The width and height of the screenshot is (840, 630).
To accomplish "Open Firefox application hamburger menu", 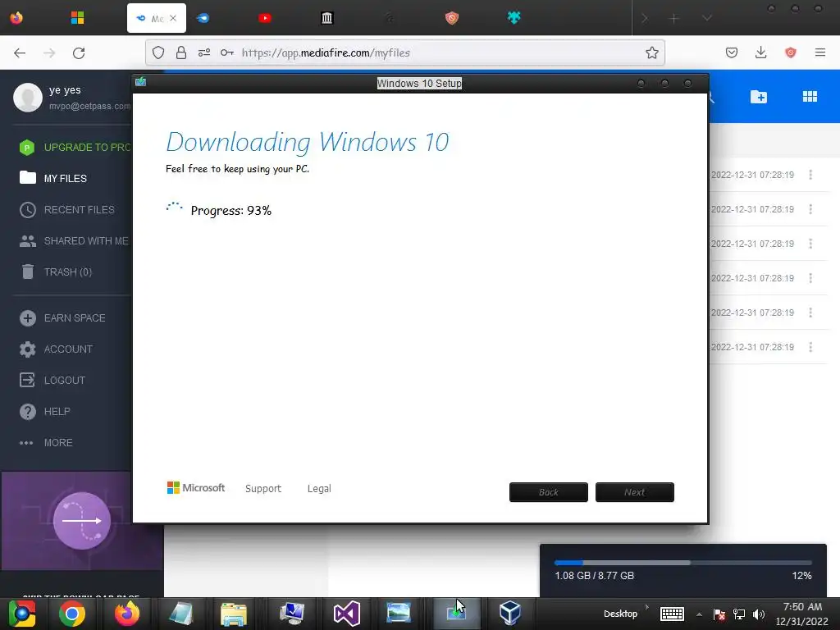I will (x=819, y=52).
